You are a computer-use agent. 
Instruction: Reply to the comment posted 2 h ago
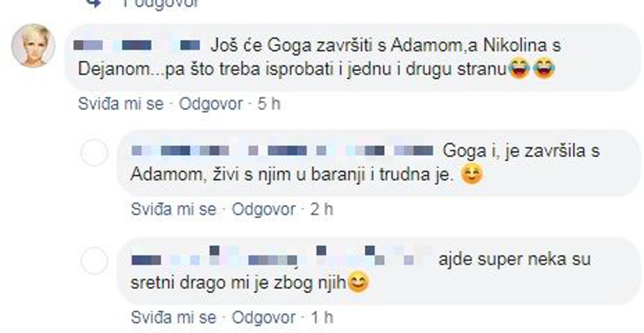tap(263, 209)
